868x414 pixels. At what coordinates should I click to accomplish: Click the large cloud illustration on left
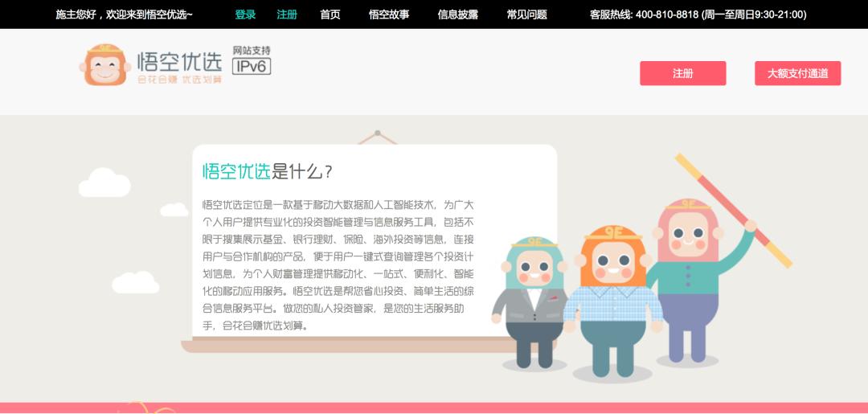104,183
